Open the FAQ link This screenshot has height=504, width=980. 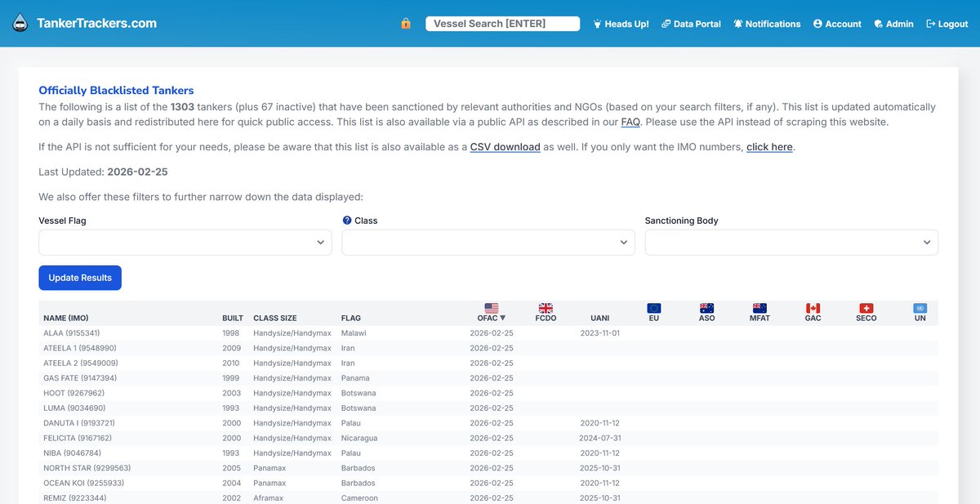tap(630, 122)
